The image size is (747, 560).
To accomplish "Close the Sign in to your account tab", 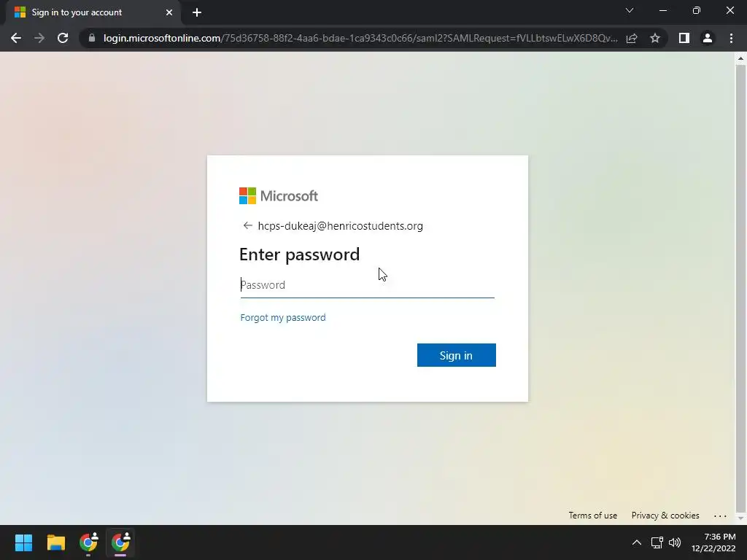I will [169, 12].
